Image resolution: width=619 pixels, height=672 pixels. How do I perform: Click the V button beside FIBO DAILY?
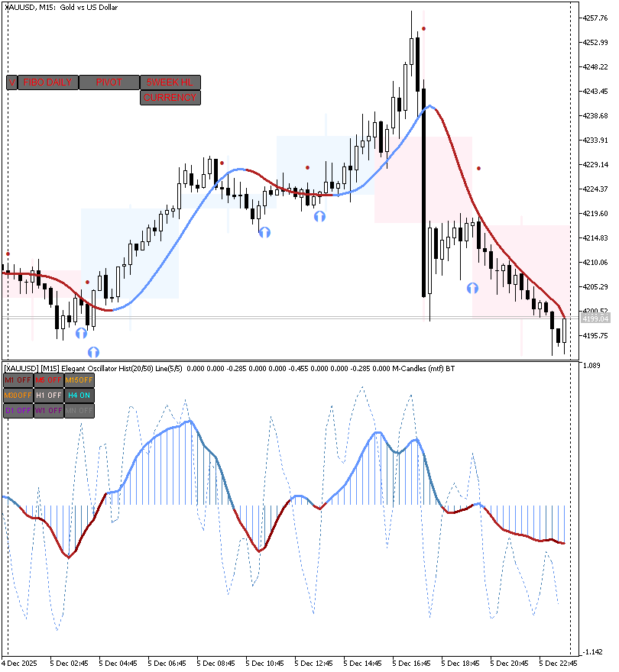point(11,82)
